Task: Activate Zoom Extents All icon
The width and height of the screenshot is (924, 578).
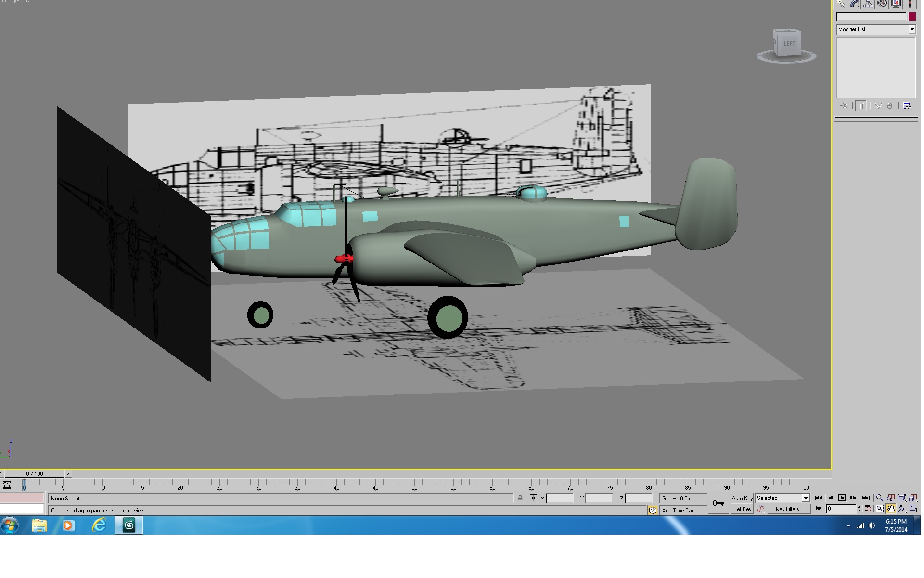Action: 913,498
